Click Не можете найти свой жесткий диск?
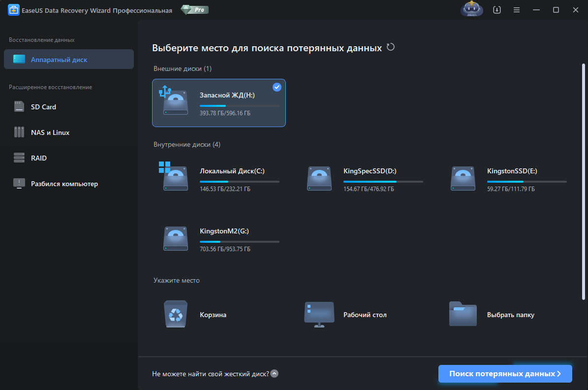 coord(211,374)
